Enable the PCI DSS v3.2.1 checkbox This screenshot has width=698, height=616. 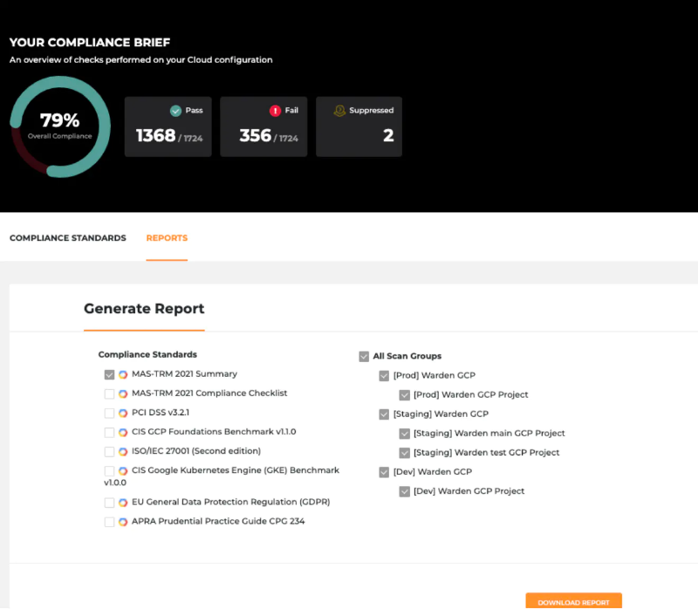pos(109,413)
